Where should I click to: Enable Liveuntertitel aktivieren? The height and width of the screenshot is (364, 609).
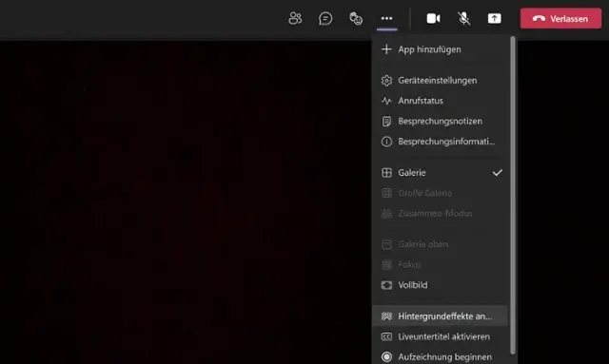tap(440, 336)
